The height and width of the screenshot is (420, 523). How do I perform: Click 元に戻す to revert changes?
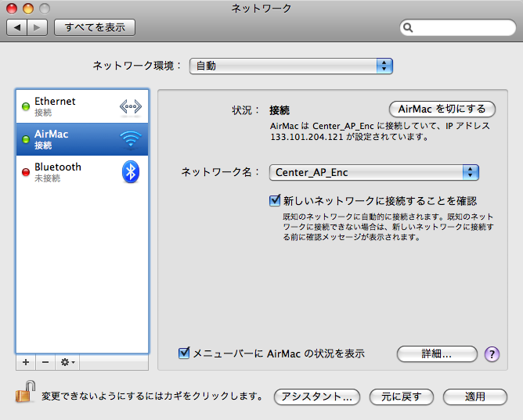(x=402, y=397)
